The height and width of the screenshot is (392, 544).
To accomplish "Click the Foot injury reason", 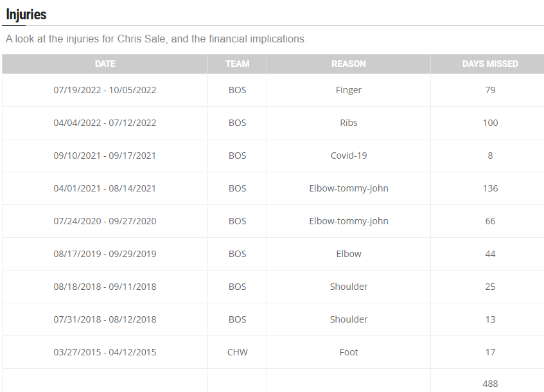I will [x=349, y=352].
